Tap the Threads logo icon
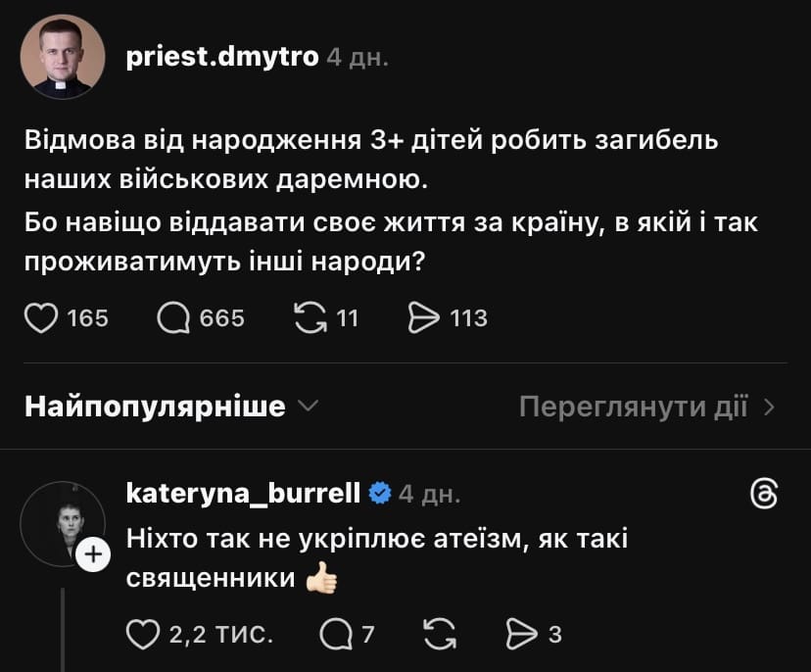 pyautogui.click(x=763, y=496)
